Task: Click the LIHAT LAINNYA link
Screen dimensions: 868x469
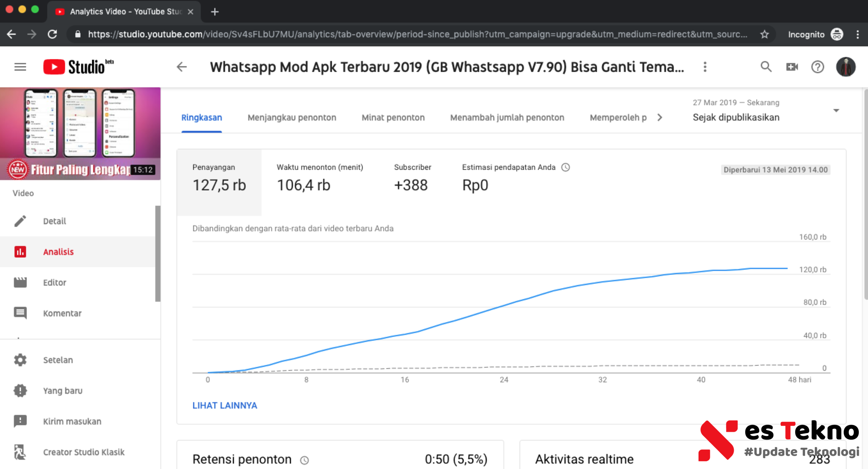Action: [x=225, y=405]
